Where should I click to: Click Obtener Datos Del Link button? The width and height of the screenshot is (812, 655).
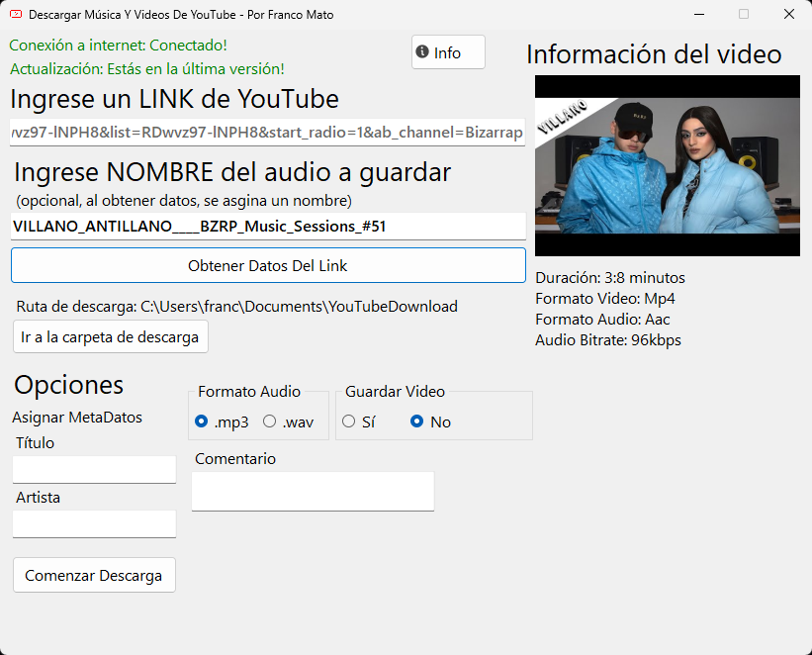coord(268,265)
